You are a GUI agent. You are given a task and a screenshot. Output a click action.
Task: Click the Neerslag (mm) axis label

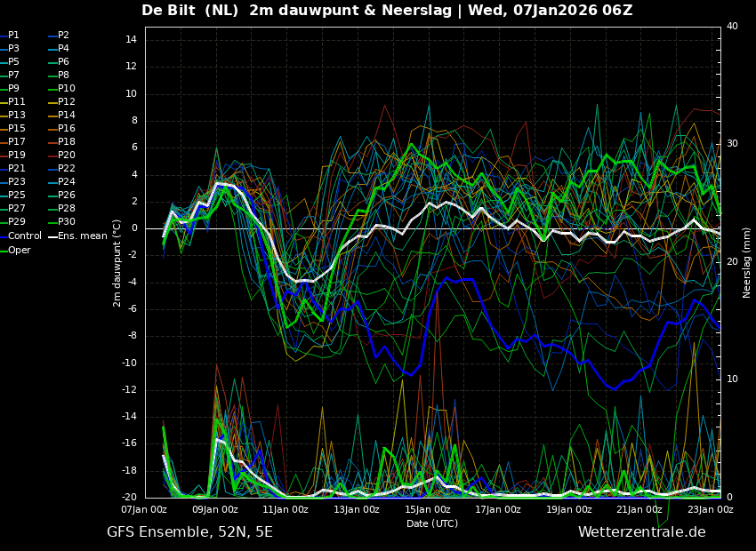(746, 261)
